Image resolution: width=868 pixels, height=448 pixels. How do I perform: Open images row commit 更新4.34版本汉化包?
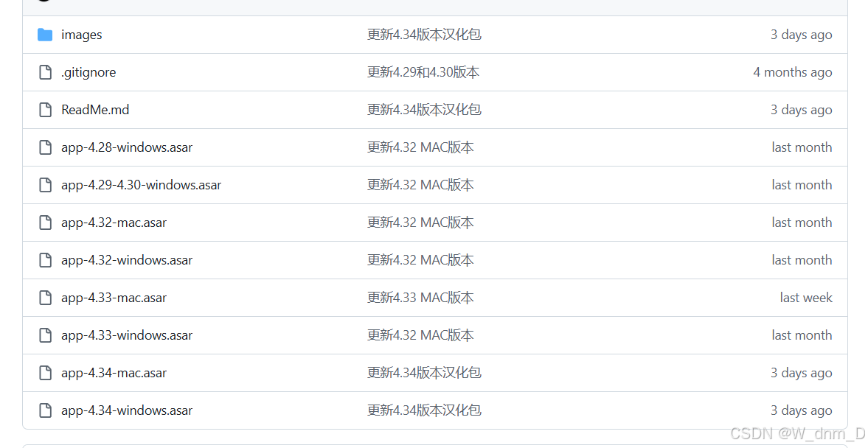[x=424, y=35]
